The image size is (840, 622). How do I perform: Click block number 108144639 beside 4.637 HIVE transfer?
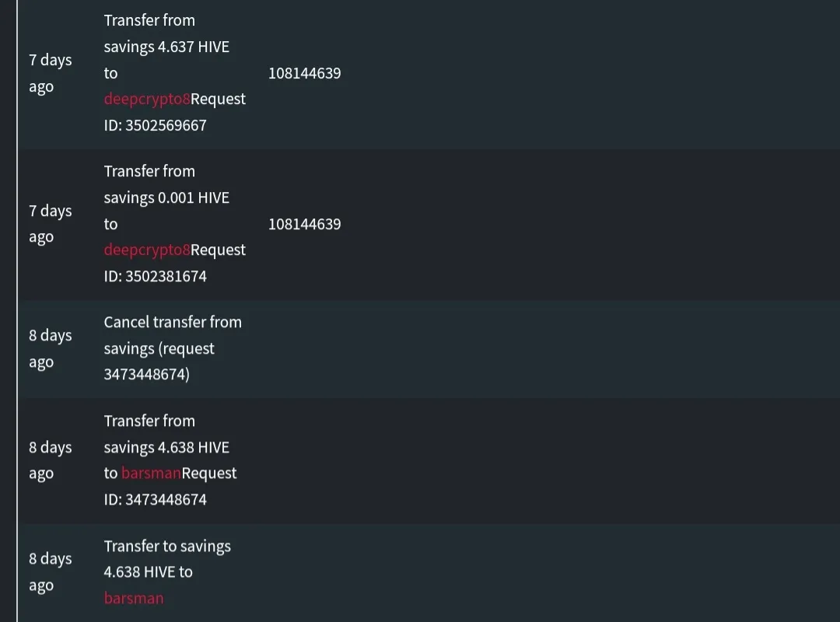(x=304, y=73)
